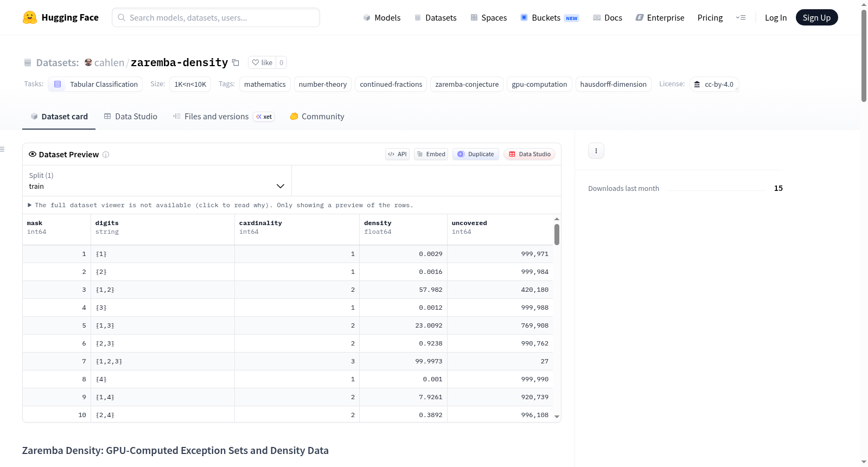This screenshot has height=467, width=868.
Task: Open the three-dot options menu in sidebar
Action: click(596, 151)
